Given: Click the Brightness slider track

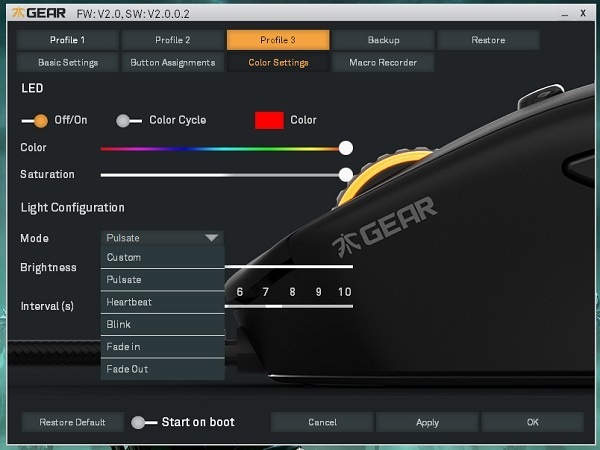Looking at the screenshot, I should 289,266.
